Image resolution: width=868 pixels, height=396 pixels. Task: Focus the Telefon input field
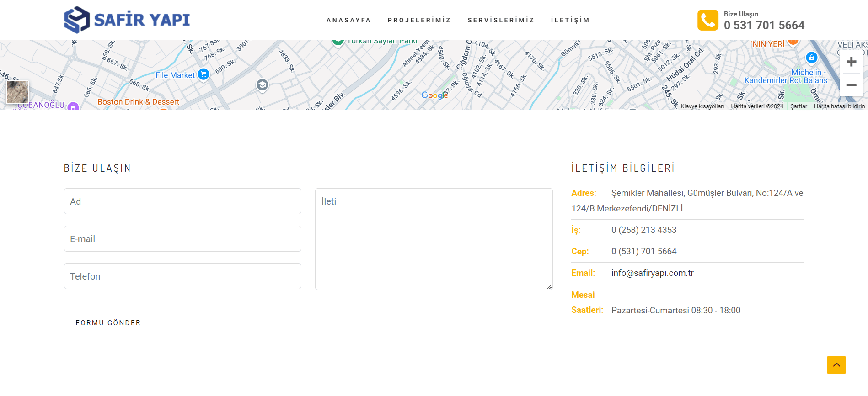pos(182,276)
